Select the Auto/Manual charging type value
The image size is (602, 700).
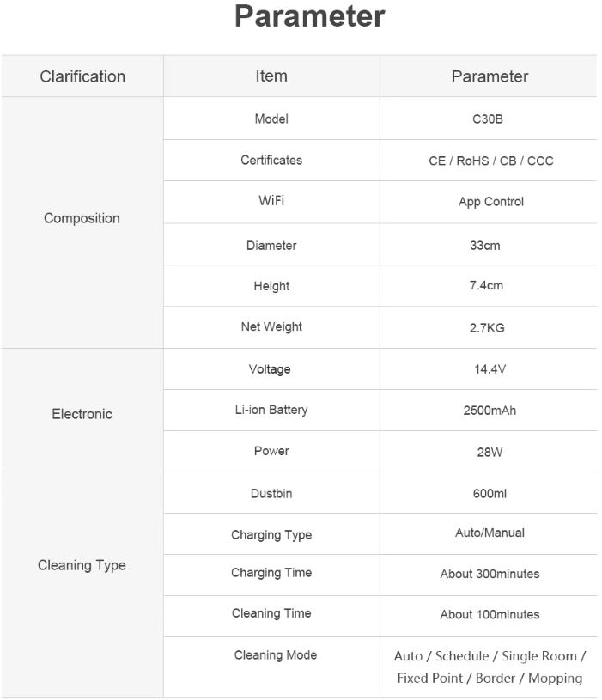coord(490,533)
